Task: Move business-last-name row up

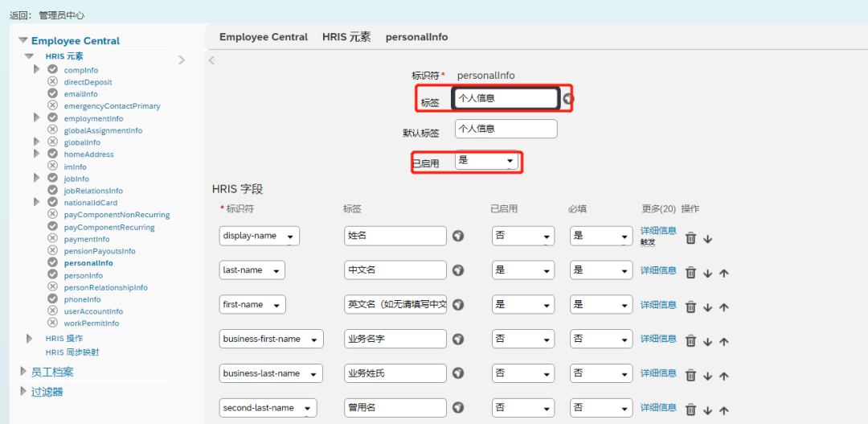Action: (x=723, y=377)
